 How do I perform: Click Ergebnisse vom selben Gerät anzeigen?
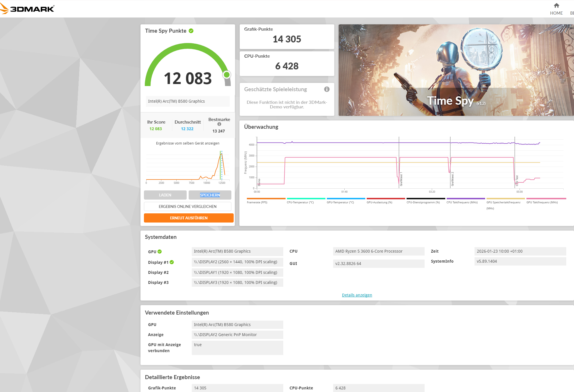coord(188,143)
